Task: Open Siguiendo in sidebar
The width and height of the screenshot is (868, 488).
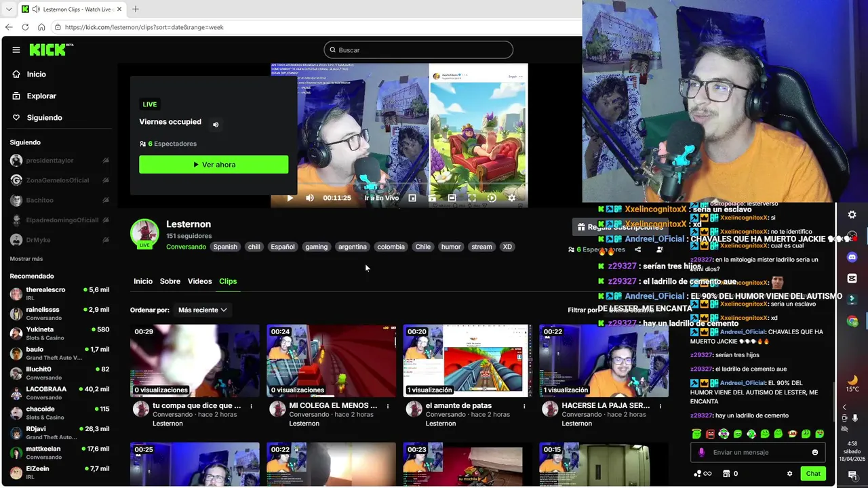Action: point(37,118)
